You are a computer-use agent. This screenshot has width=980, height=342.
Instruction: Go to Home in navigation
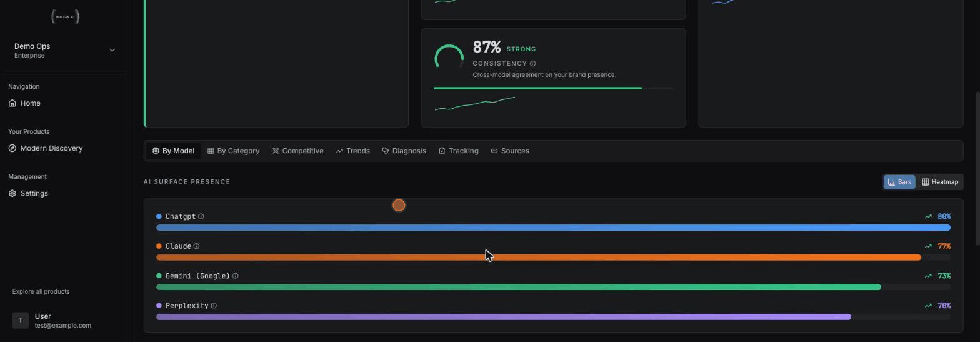point(65,103)
